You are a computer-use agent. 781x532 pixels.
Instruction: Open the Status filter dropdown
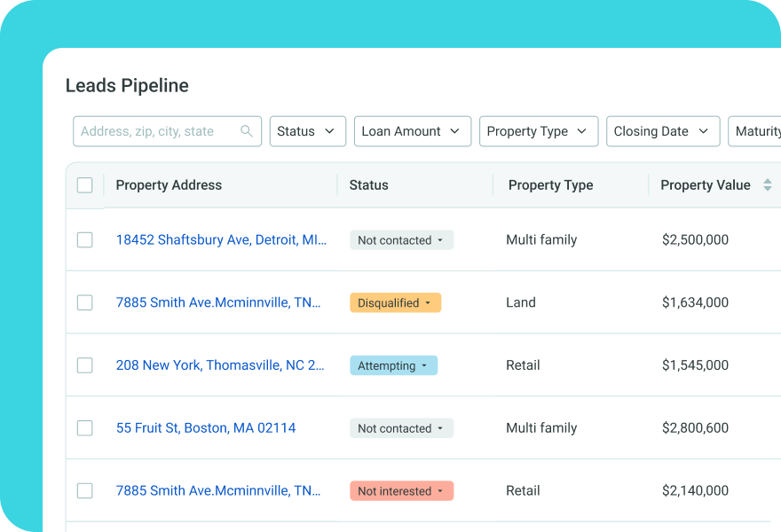tap(308, 131)
